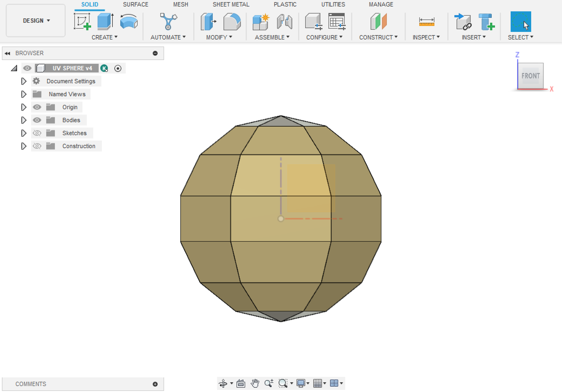Select the Measure tool
This screenshot has width=562, height=392.
click(x=427, y=21)
